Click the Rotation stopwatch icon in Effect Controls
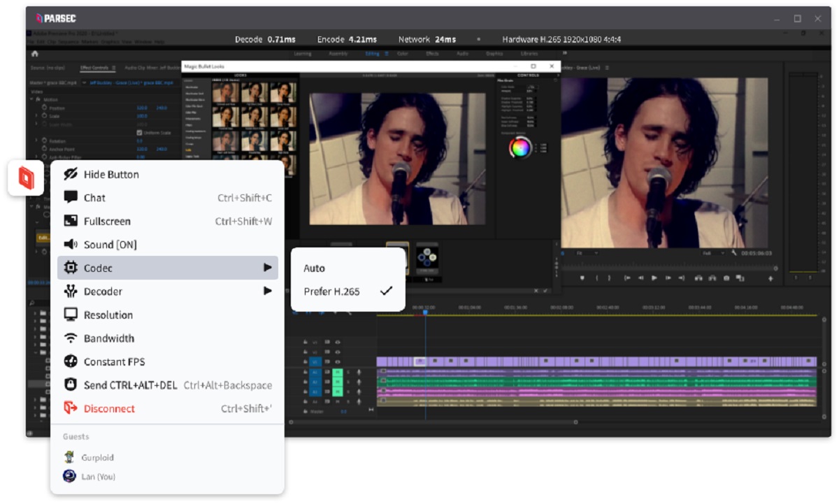 click(45, 141)
